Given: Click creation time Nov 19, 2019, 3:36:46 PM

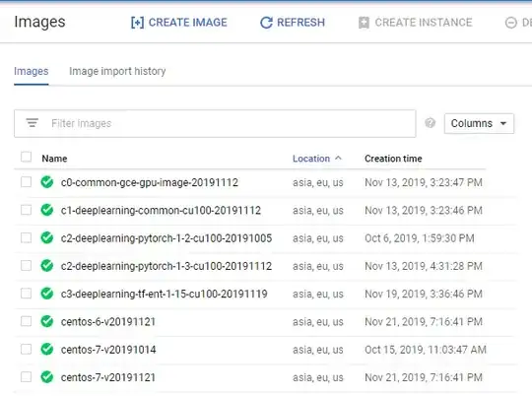Looking at the screenshot, I should 424,294.
